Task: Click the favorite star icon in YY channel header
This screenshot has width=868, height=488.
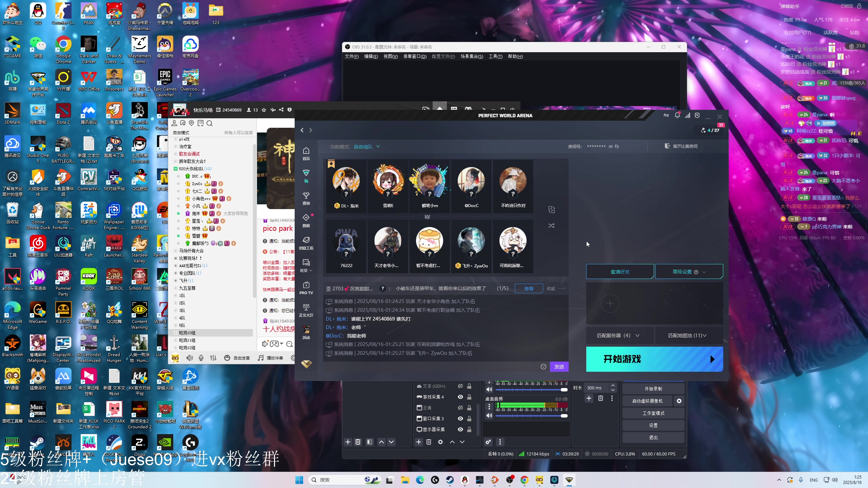Action: [x=264, y=110]
